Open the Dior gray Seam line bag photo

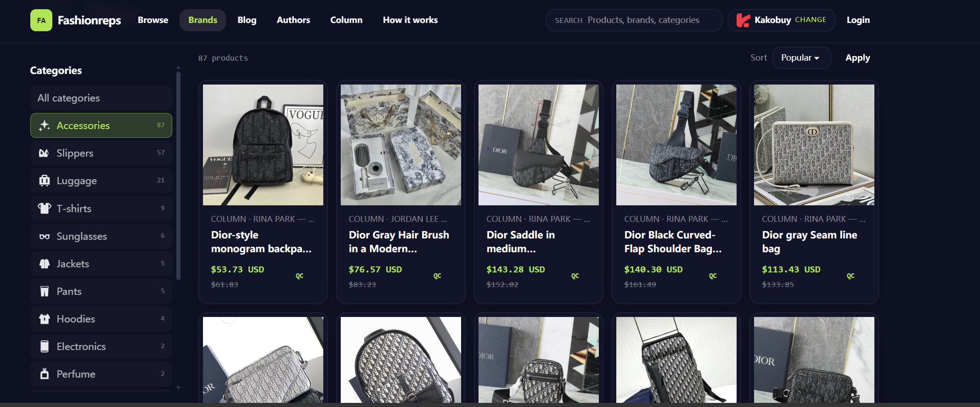[x=814, y=145]
